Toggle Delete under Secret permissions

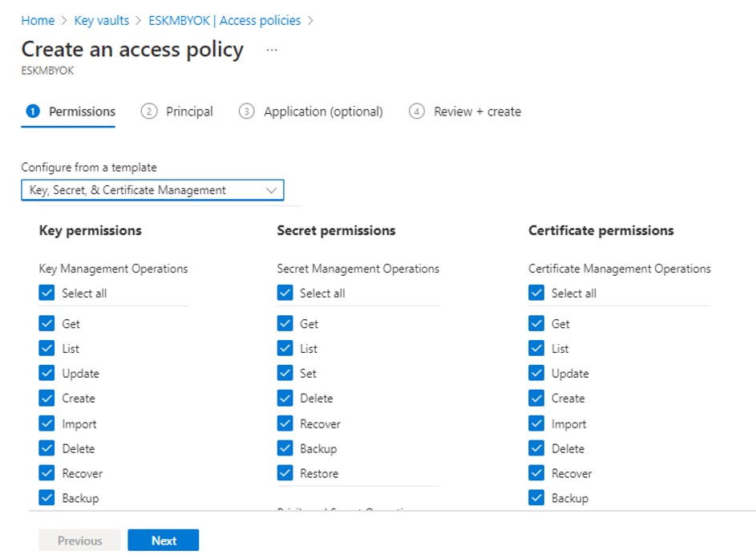[x=285, y=398]
